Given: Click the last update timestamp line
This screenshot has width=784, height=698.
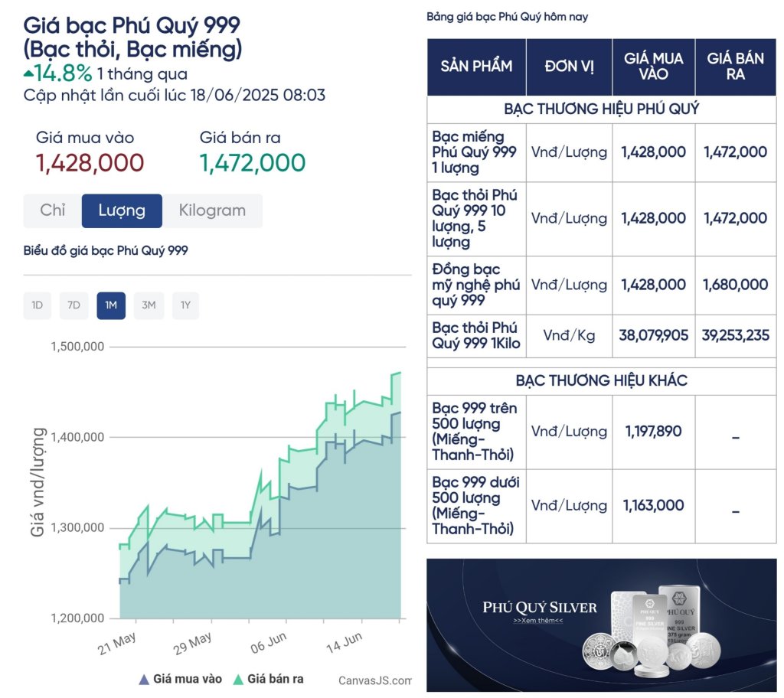Looking at the screenshot, I should (x=175, y=95).
